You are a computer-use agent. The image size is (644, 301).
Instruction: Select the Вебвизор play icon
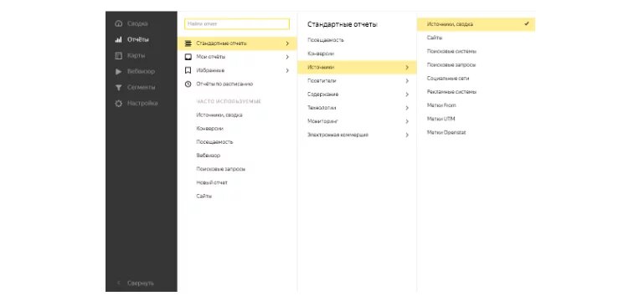119,72
